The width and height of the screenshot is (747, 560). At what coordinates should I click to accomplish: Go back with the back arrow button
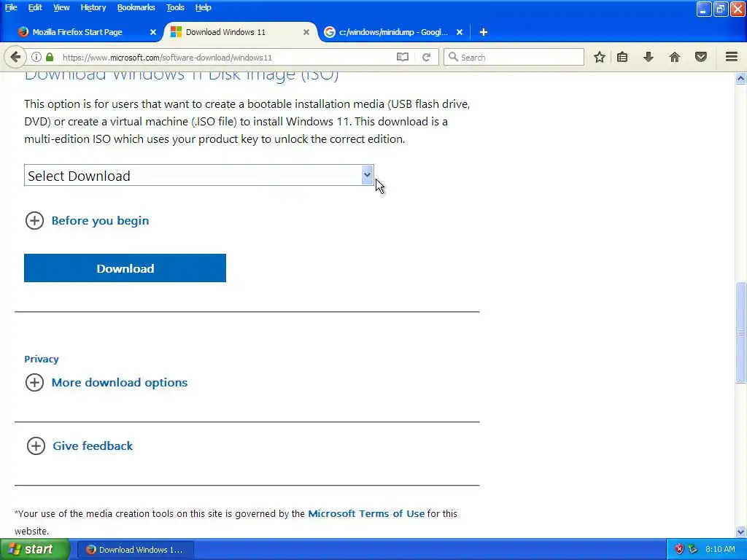coord(15,57)
